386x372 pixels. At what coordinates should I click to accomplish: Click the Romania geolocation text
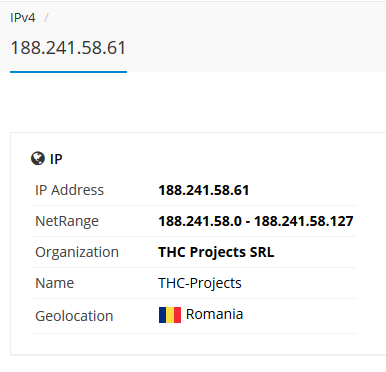tap(214, 314)
